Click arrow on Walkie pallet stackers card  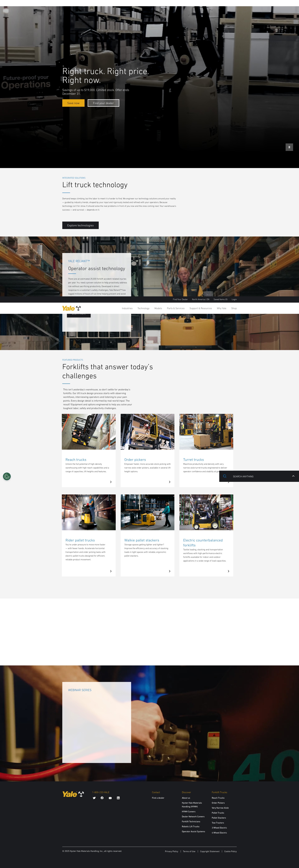coord(170,571)
